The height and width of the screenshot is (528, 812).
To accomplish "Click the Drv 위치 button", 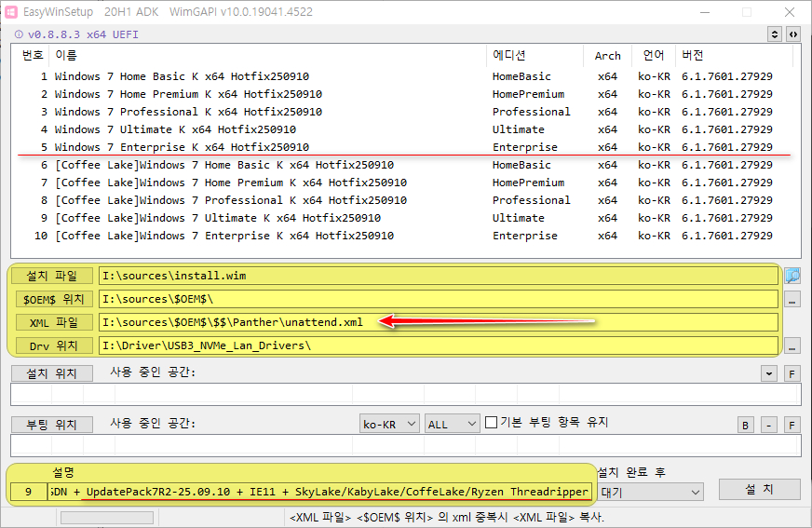I will tap(54, 345).
